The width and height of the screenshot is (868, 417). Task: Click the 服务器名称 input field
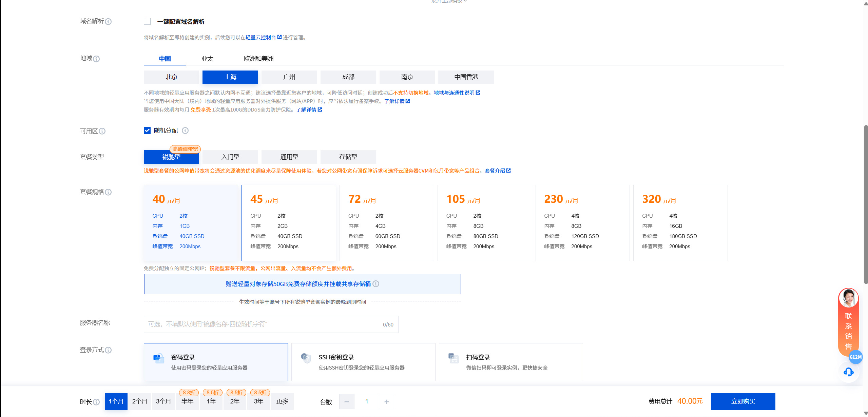click(x=265, y=324)
